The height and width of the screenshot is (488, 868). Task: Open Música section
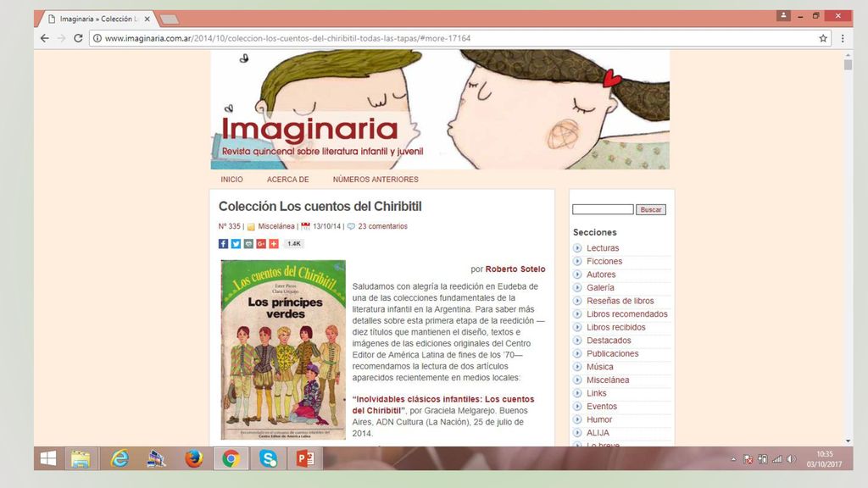(x=600, y=367)
